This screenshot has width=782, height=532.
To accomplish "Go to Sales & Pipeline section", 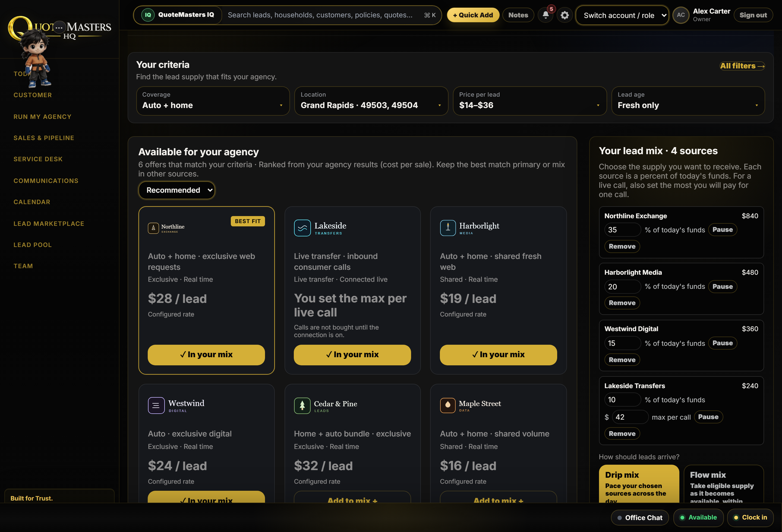I will (x=44, y=138).
